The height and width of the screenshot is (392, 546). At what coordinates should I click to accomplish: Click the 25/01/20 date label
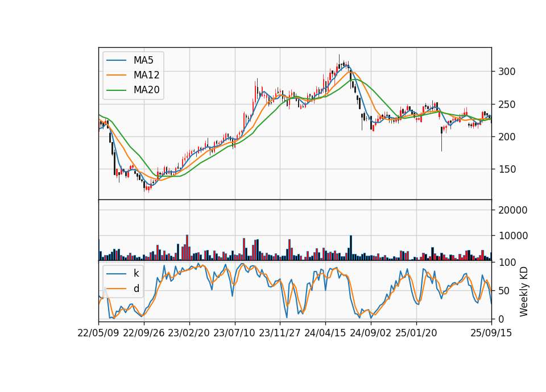pyautogui.click(x=416, y=333)
